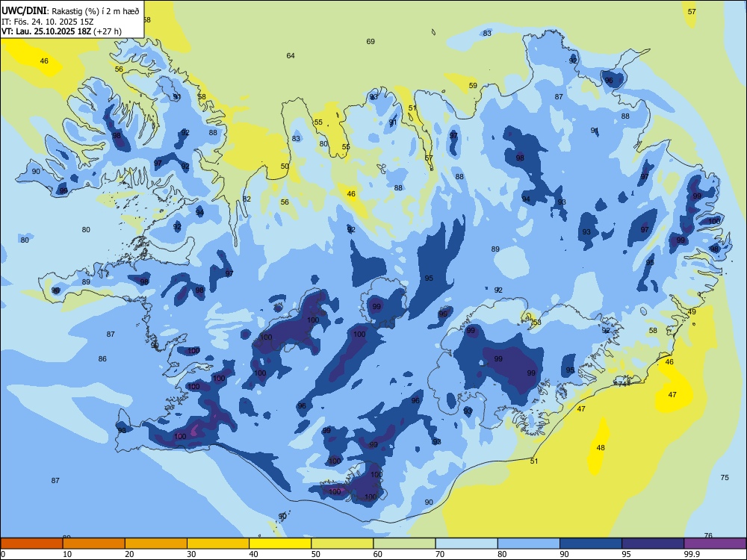Click the map value '53' north of the glacier
This screenshot has height=560, width=747.
point(537,323)
